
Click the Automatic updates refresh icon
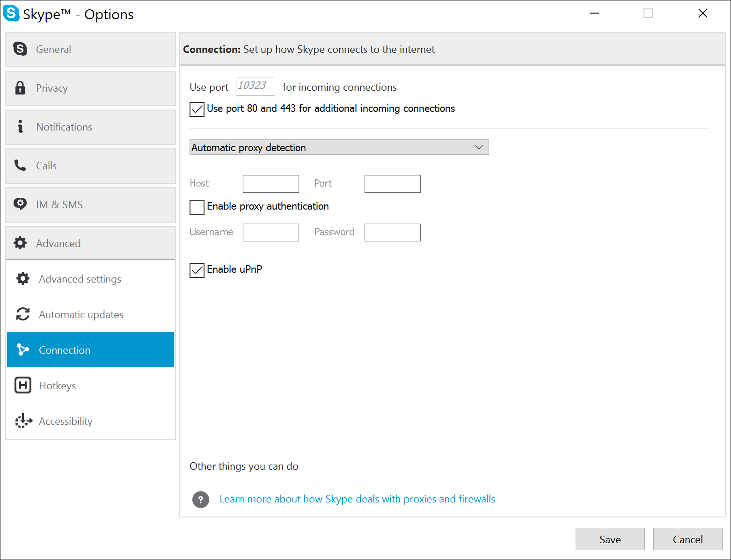coord(23,314)
